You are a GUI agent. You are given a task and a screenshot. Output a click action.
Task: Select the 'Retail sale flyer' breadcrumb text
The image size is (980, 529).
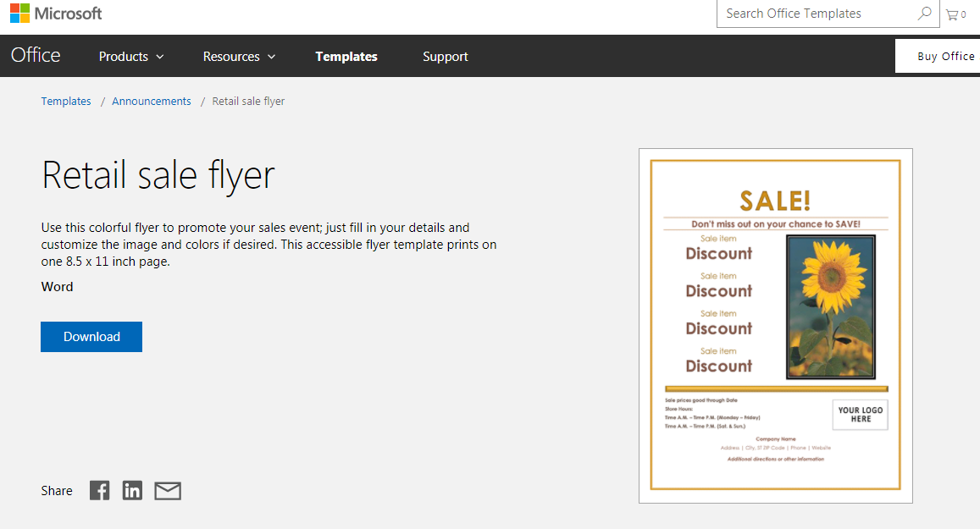click(x=248, y=102)
